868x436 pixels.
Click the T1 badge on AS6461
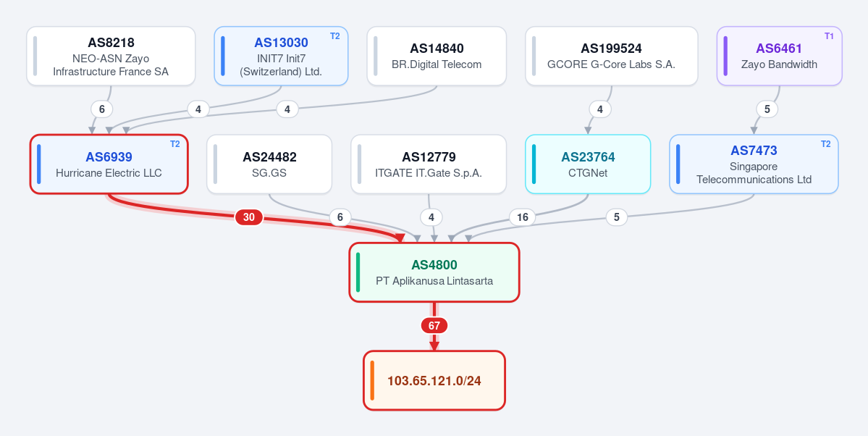click(x=829, y=36)
